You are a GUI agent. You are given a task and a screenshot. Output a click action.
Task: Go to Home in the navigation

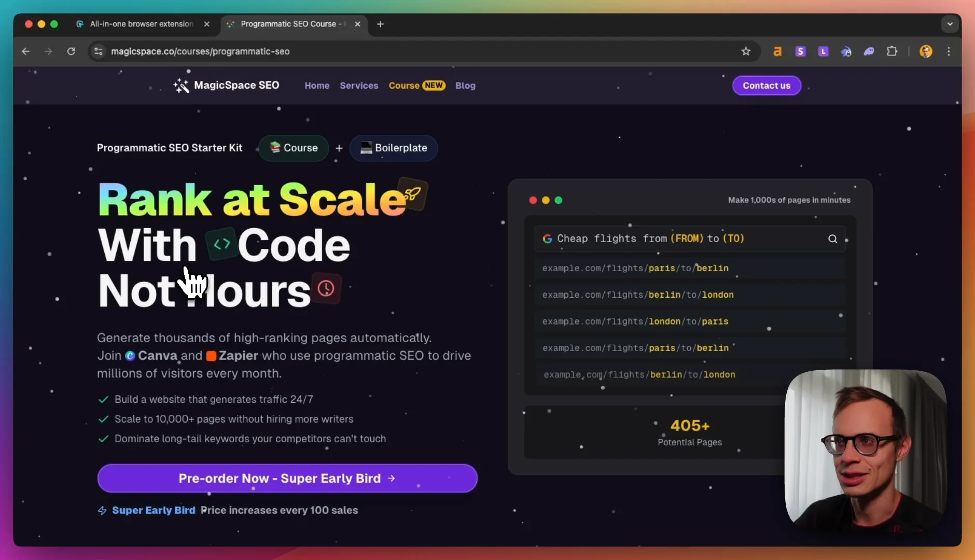tap(317, 86)
